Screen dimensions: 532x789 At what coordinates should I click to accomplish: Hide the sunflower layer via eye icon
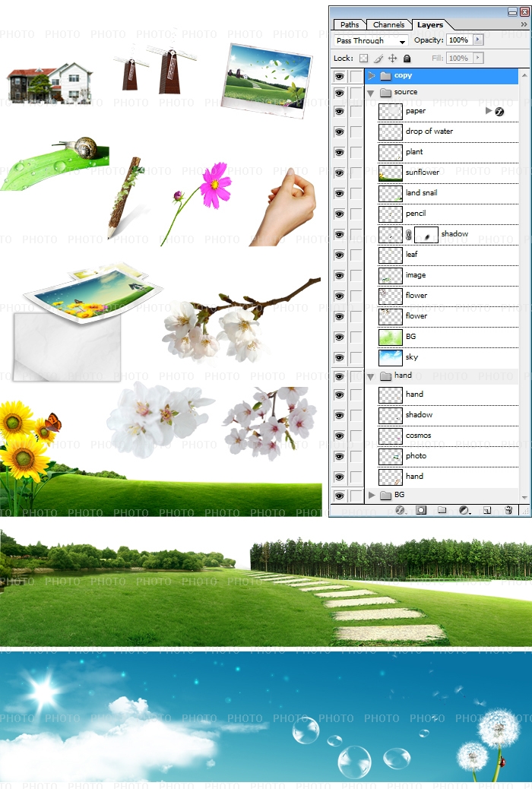pos(339,173)
